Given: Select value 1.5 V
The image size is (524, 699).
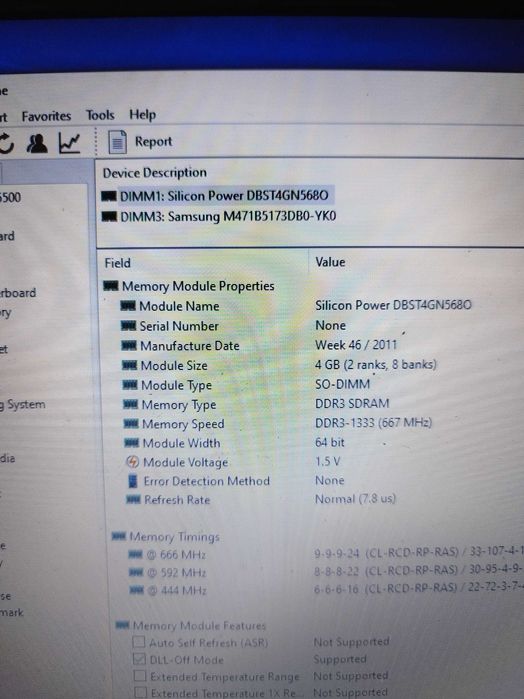Looking at the screenshot, I should tap(328, 461).
